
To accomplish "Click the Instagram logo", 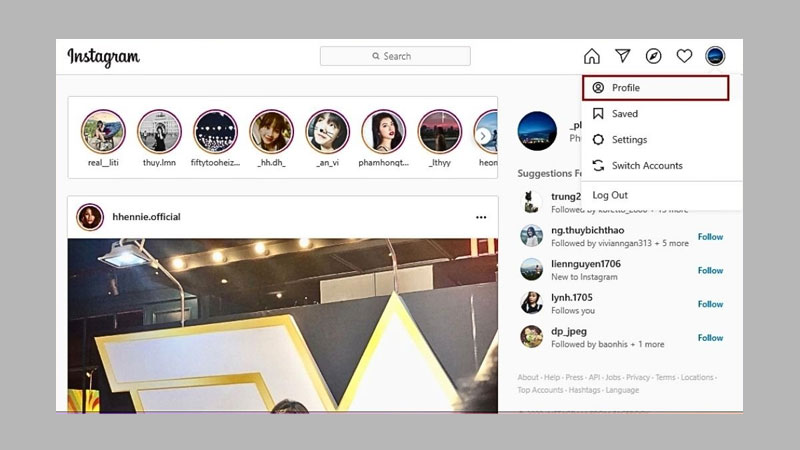I will (x=104, y=57).
